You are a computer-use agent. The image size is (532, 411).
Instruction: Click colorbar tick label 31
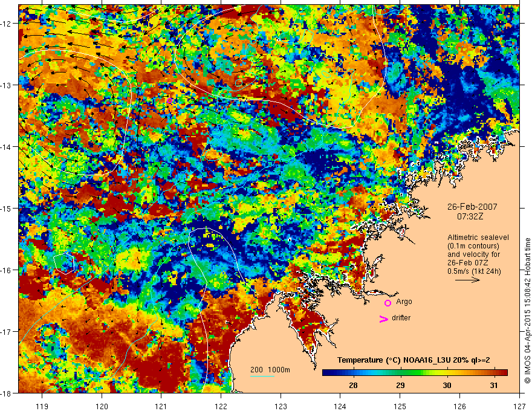(x=494, y=385)
